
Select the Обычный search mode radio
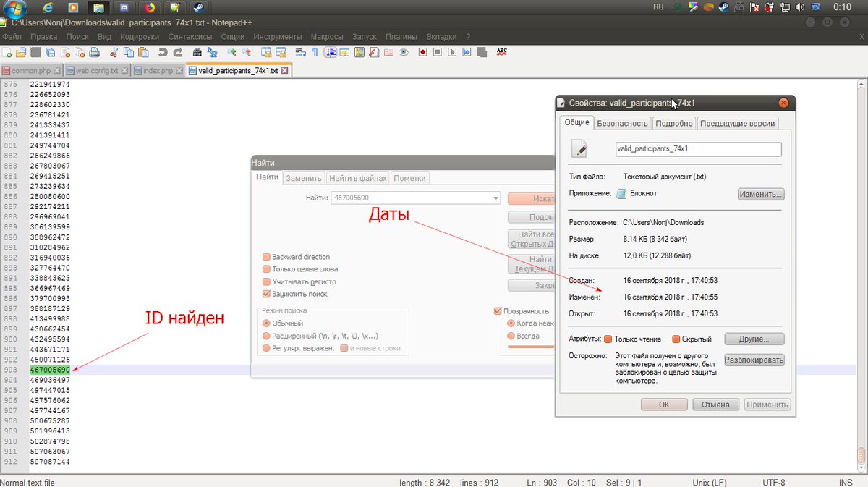point(266,323)
